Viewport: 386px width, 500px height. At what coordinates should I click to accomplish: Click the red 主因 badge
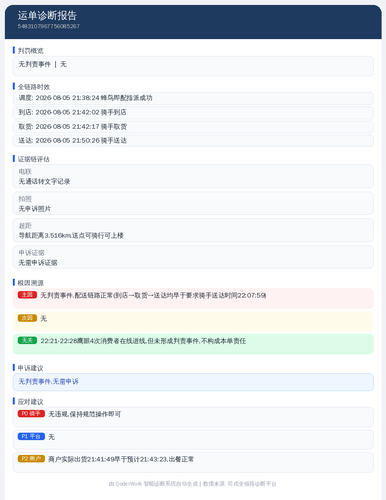(x=27, y=295)
